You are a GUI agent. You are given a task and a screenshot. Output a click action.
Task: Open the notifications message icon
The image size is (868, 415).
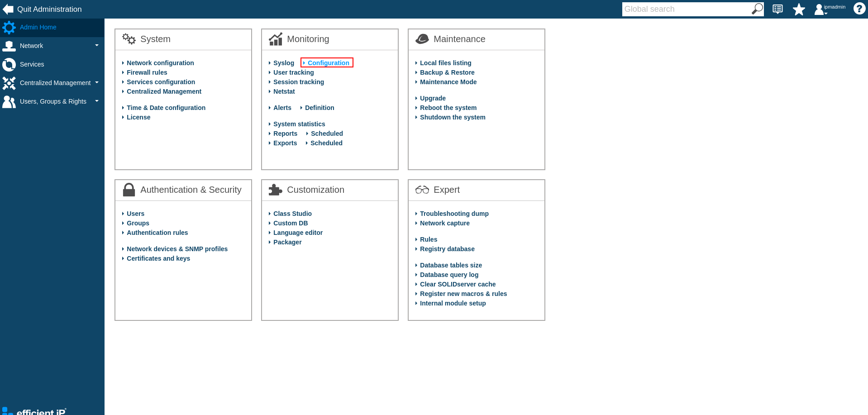[777, 9]
